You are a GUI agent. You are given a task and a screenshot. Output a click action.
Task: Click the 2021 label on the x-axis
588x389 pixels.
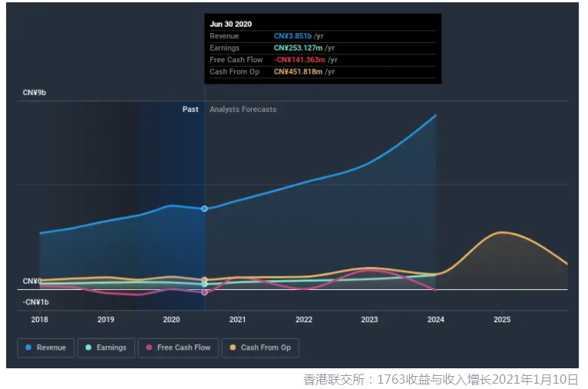click(x=237, y=319)
